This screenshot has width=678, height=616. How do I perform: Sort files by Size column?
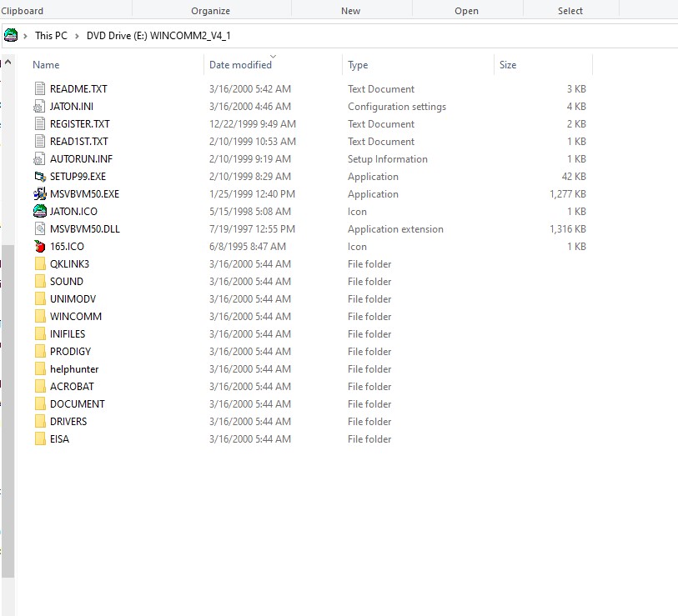[x=507, y=65]
